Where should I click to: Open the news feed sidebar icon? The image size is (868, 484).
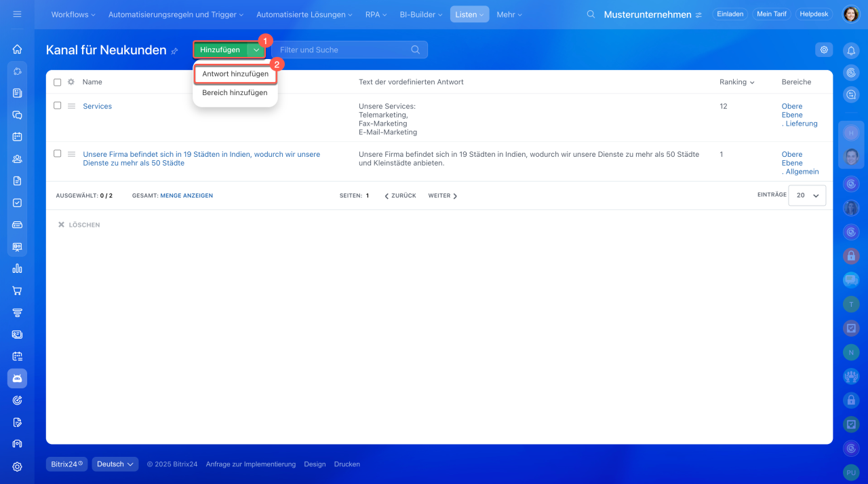[x=17, y=93]
